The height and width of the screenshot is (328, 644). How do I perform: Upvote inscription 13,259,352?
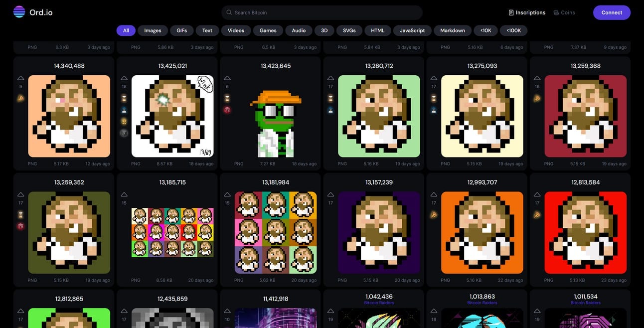point(20,195)
